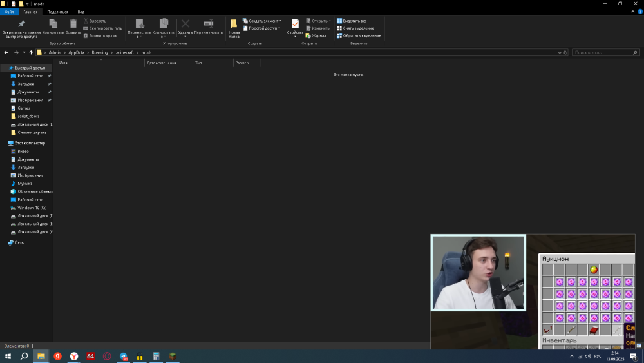Image resolution: width=644 pixels, height=363 pixels.
Task: Open the Easy access dropdown
Action: (261, 28)
